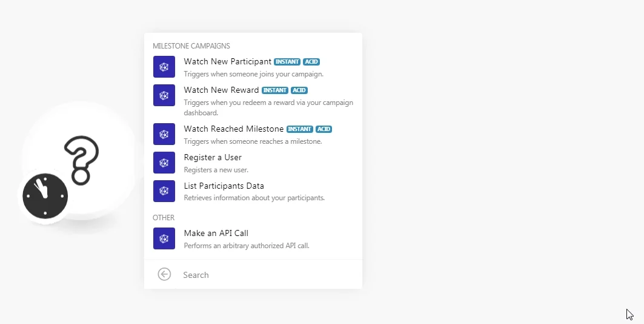
Task: Choose the Register a User action
Action: (253, 163)
